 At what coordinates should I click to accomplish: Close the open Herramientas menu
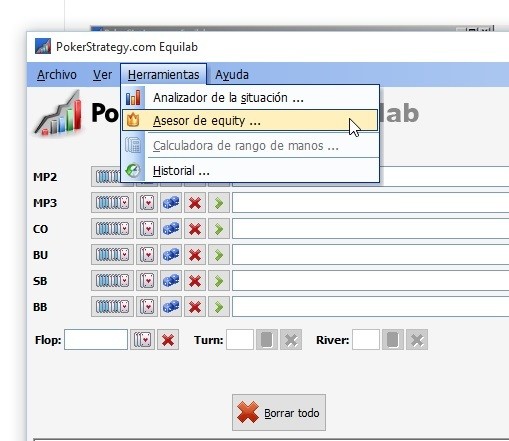click(163, 75)
